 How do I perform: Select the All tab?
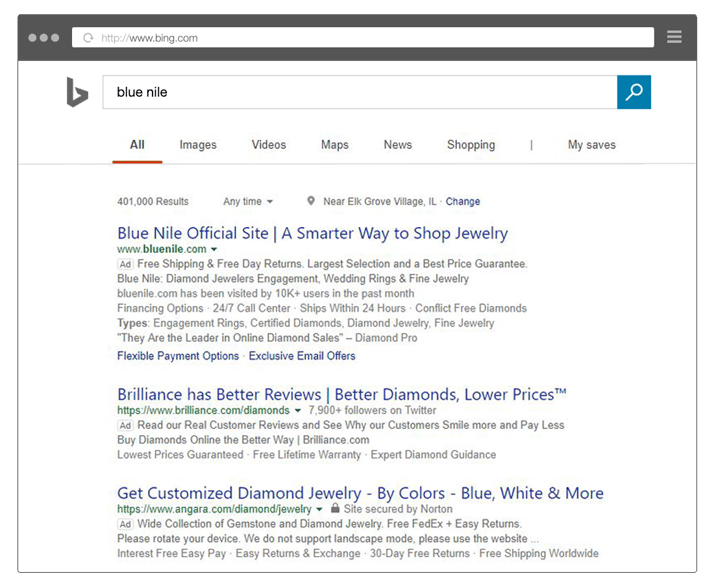click(x=137, y=145)
